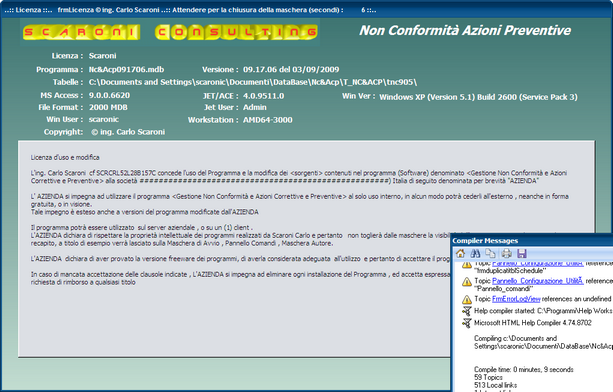Click the Compile time line in messages
This screenshot has height=392, width=613.
523,369
